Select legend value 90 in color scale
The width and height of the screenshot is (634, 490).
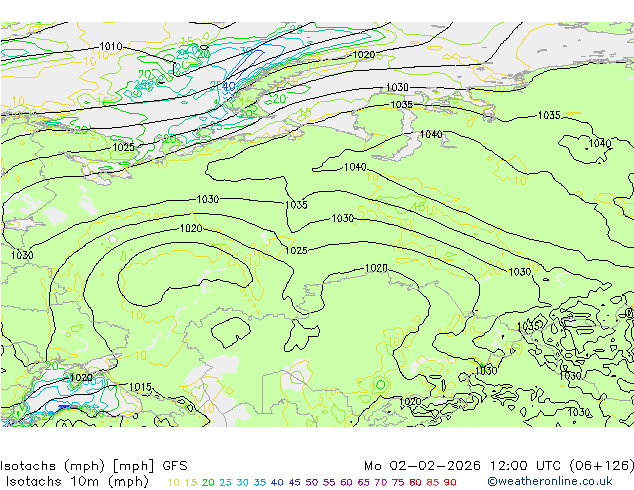450,482
